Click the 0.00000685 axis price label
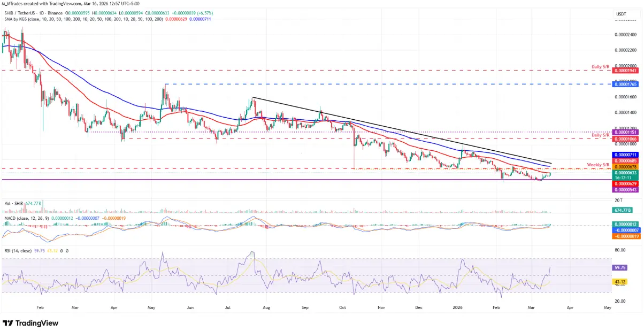This screenshot has height=331, width=644. [x=625, y=161]
